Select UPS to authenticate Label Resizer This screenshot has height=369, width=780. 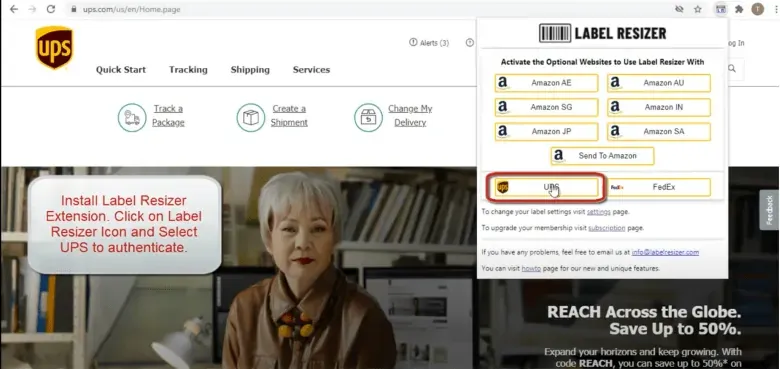tap(546, 187)
